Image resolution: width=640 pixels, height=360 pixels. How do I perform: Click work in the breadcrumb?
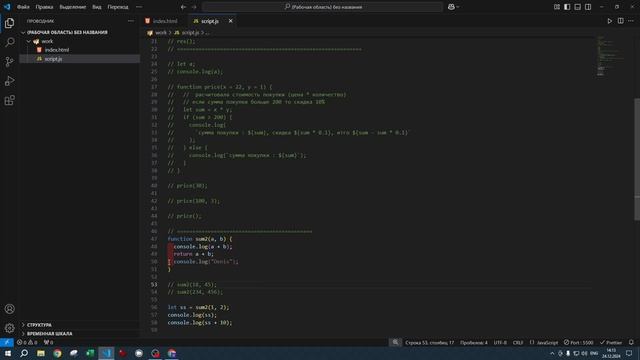pos(161,33)
